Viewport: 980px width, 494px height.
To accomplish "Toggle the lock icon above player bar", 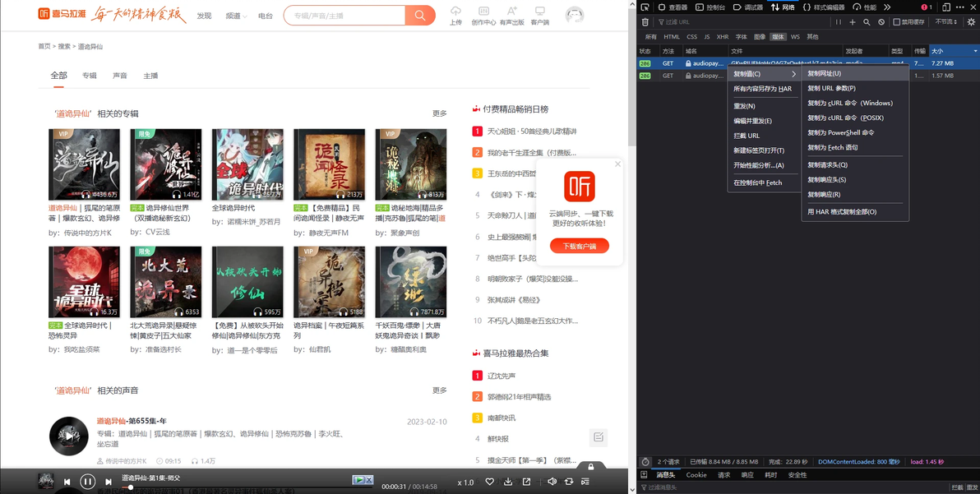I will (590, 466).
